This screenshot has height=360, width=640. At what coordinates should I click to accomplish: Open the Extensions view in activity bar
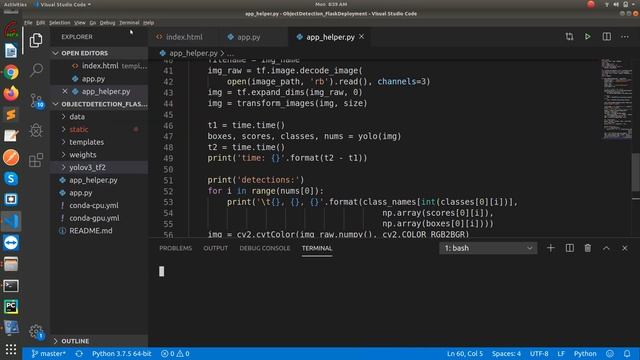pos(36,160)
